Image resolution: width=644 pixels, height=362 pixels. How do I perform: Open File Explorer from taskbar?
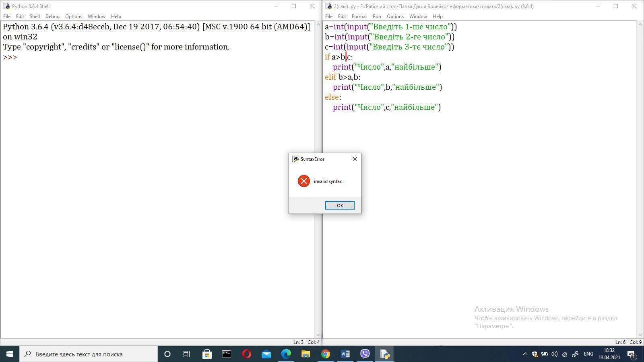click(x=305, y=354)
